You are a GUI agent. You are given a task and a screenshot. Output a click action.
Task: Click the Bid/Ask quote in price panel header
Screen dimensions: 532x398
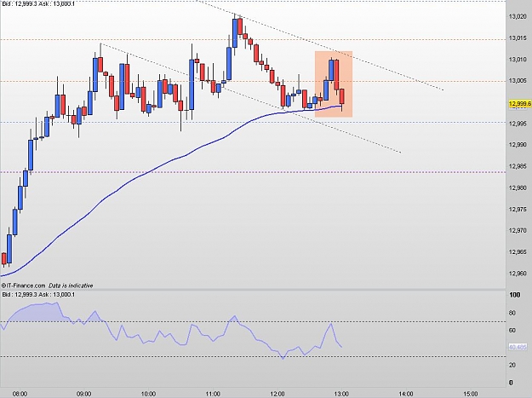point(38,3)
